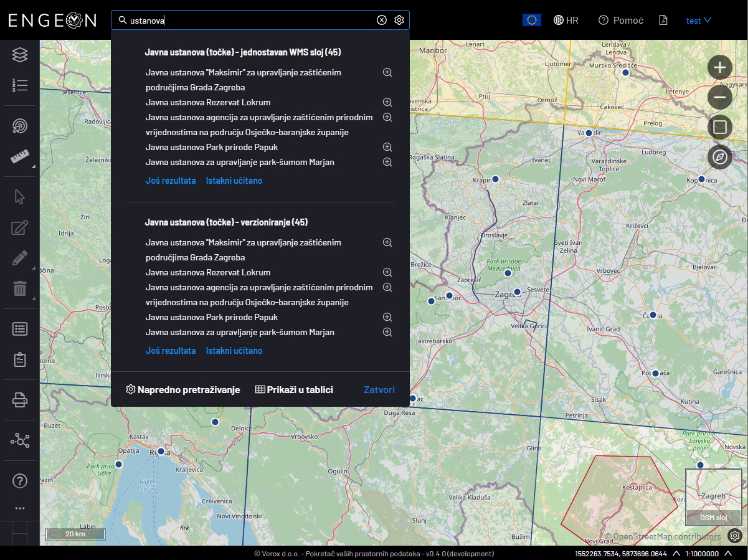The image size is (748, 560).
Task: Click the Javna ustanova (točke) - jednostavan WMS sloj header
Action: click(x=243, y=52)
